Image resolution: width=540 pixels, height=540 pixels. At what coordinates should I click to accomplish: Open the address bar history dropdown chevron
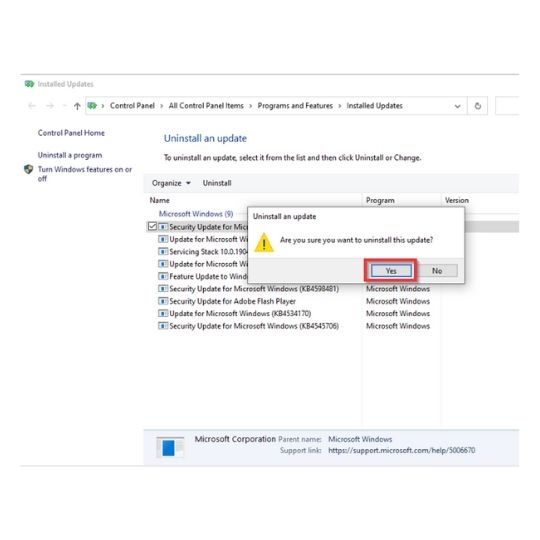pyautogui.click(x=457, y=106)
